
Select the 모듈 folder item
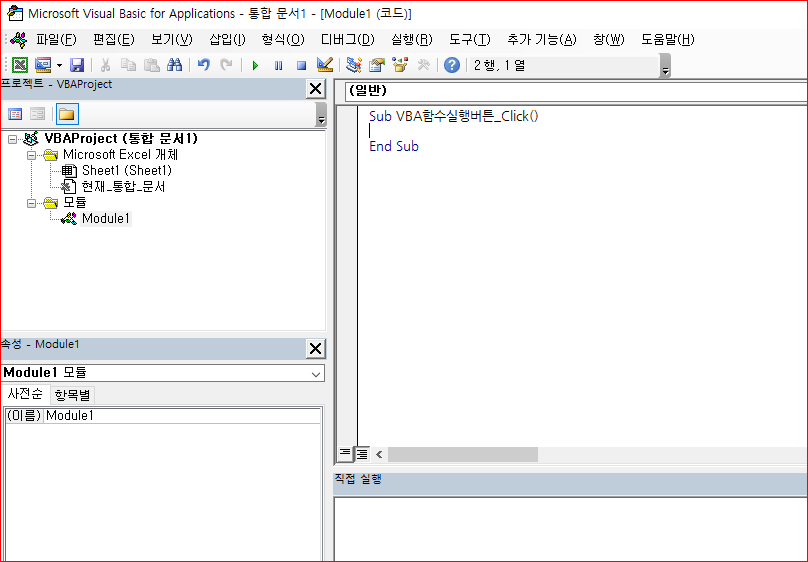coord(74,202)
